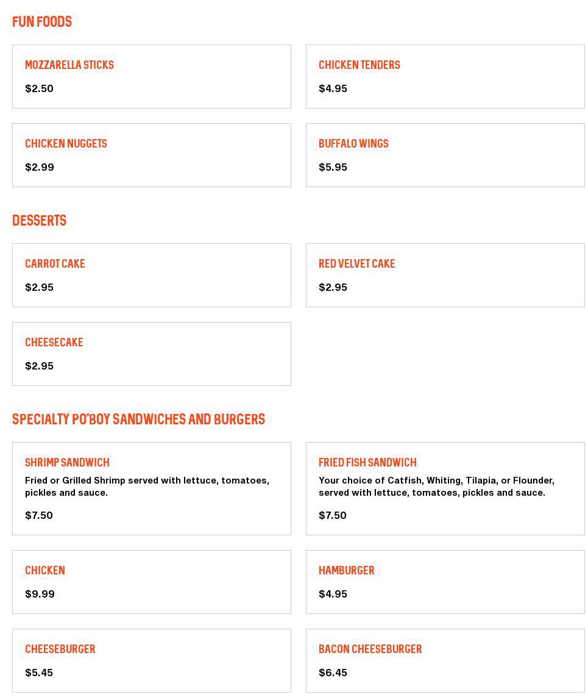Viewport: 588px width, 700px height.
Task: Open the Red Velvet Cake item
Action: [x=445, y=275]
